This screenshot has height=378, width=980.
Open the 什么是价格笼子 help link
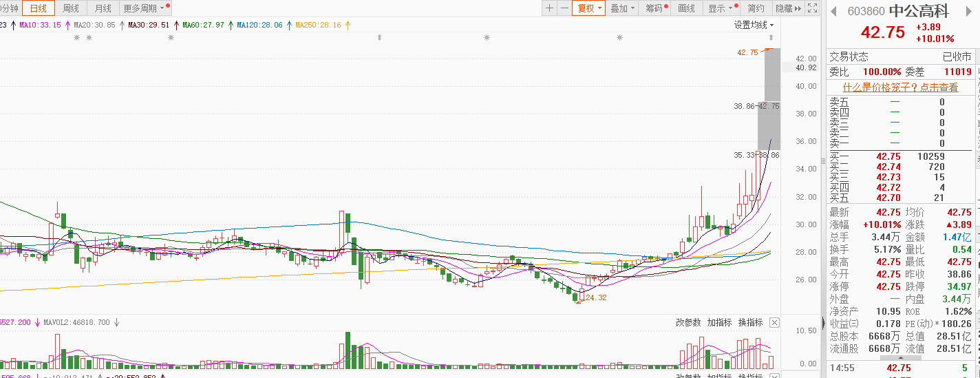[900, 87]
